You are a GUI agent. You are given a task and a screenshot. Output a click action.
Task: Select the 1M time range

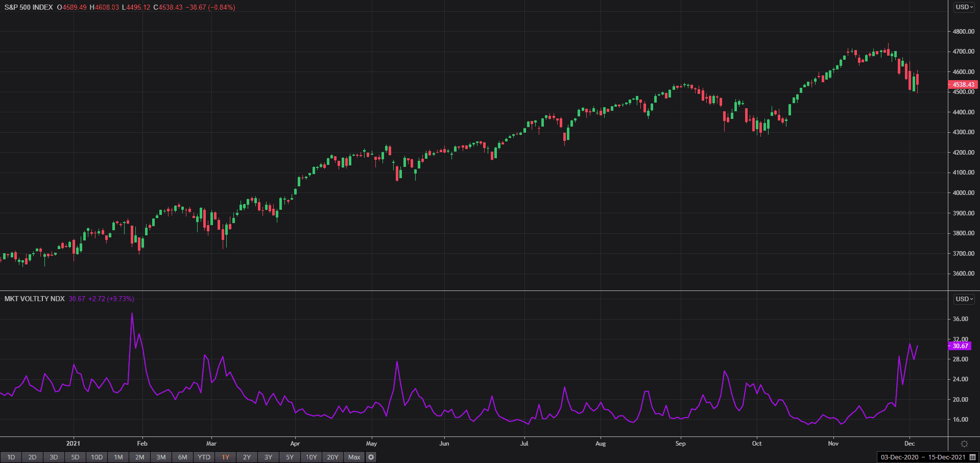tap(118, 457)
